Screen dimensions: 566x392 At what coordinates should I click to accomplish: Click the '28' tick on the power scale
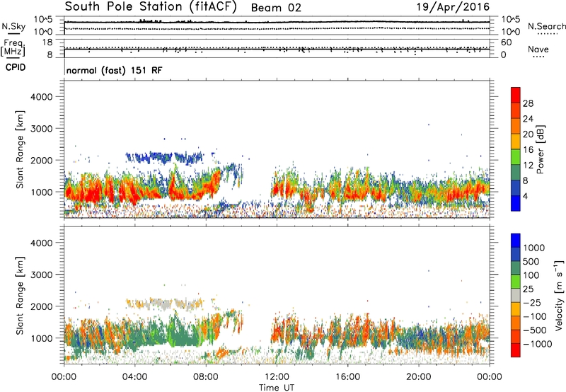point(528,103)
